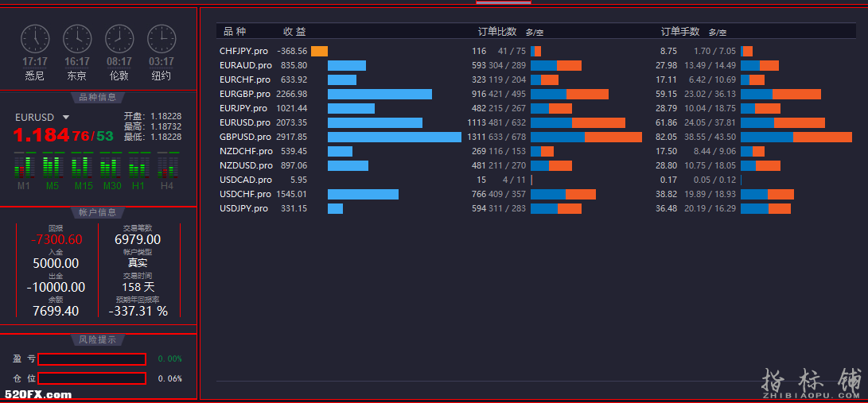Click the Sydney clock icon

coord(35,39)
